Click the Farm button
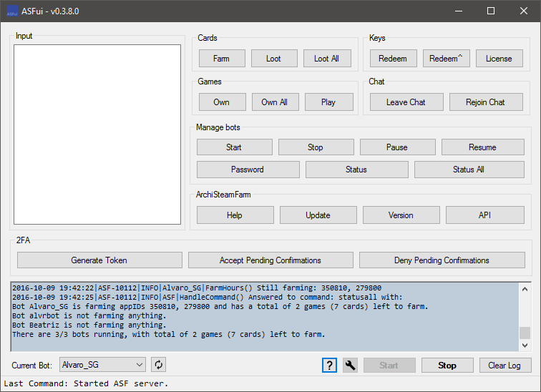Screen dimensions: 541x392 [222, 58]
